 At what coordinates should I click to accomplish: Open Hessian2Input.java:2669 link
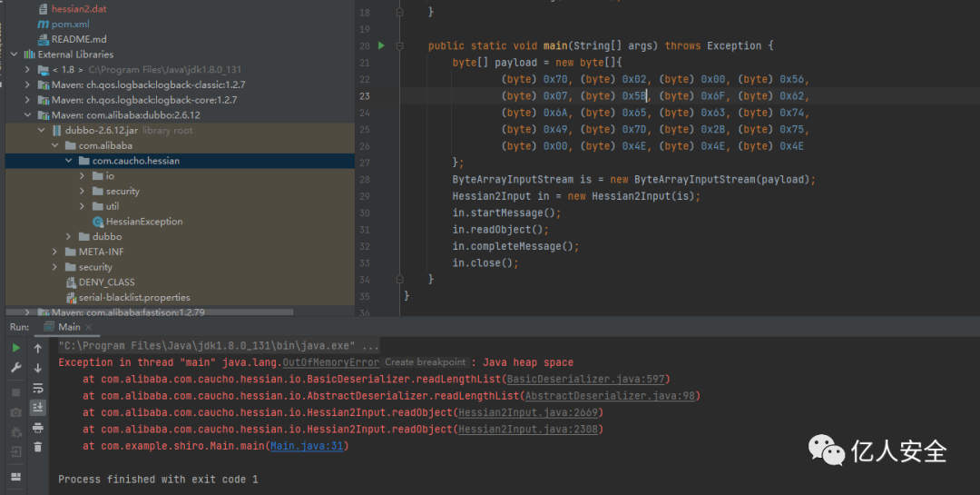point(528,412)
